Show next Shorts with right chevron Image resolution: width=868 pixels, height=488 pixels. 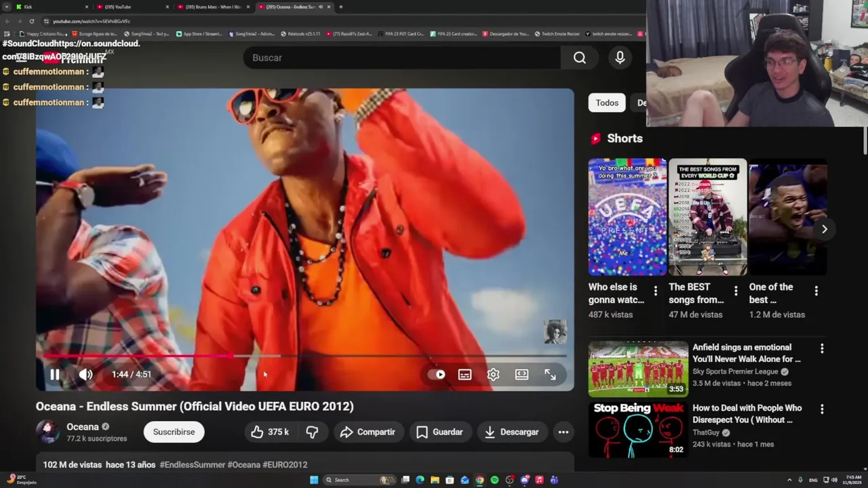pyautogui.click(x=824, y=229)
